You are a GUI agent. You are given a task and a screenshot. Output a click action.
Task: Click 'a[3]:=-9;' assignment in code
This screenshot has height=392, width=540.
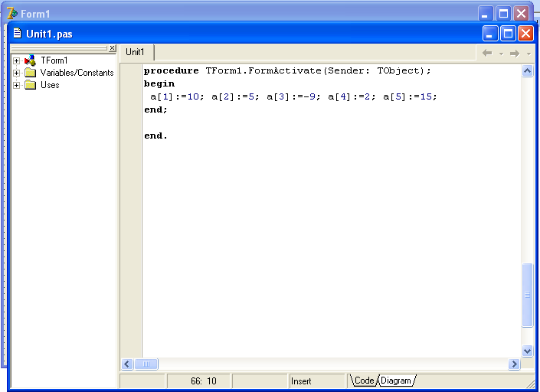pyautogui.click(x=293, y=96)
